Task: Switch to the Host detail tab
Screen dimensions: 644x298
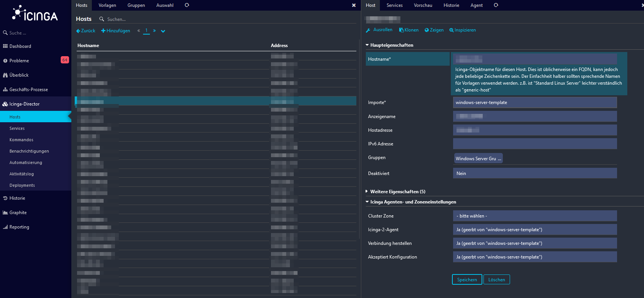Action: (x=371, y=5)
